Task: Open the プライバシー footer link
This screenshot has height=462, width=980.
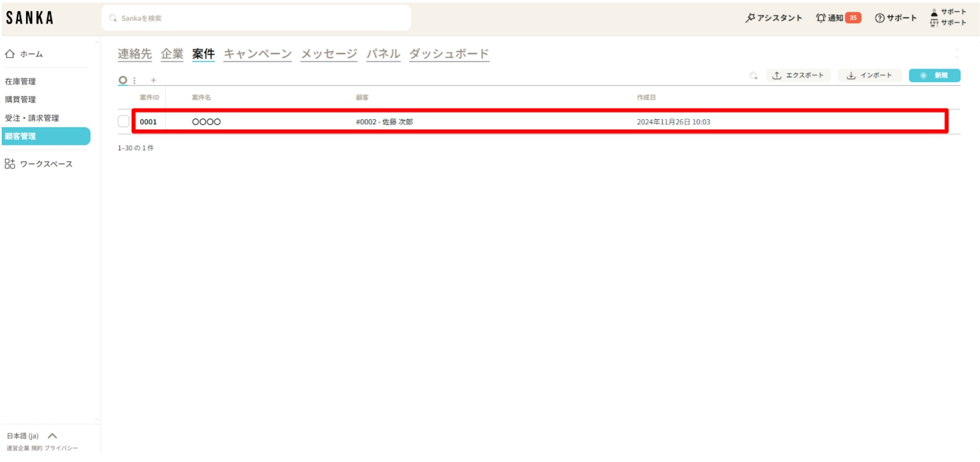Action: [x=62, y=448]
